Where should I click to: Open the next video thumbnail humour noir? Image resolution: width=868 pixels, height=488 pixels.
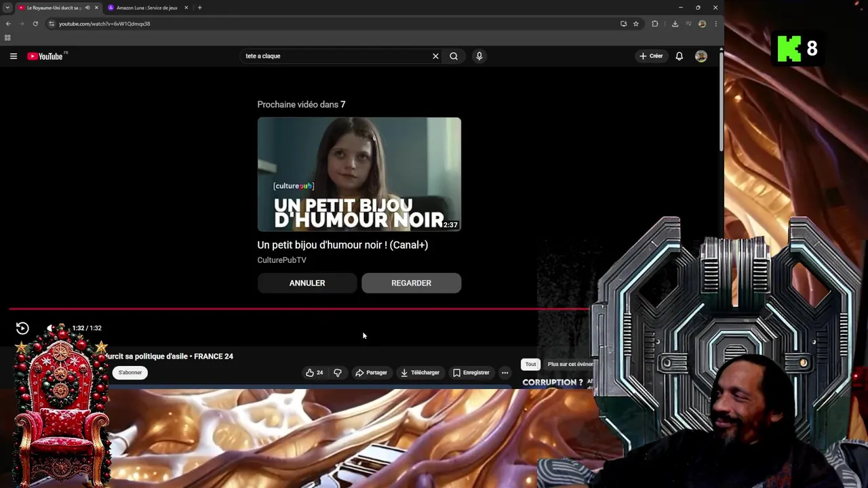pos(359,174)
